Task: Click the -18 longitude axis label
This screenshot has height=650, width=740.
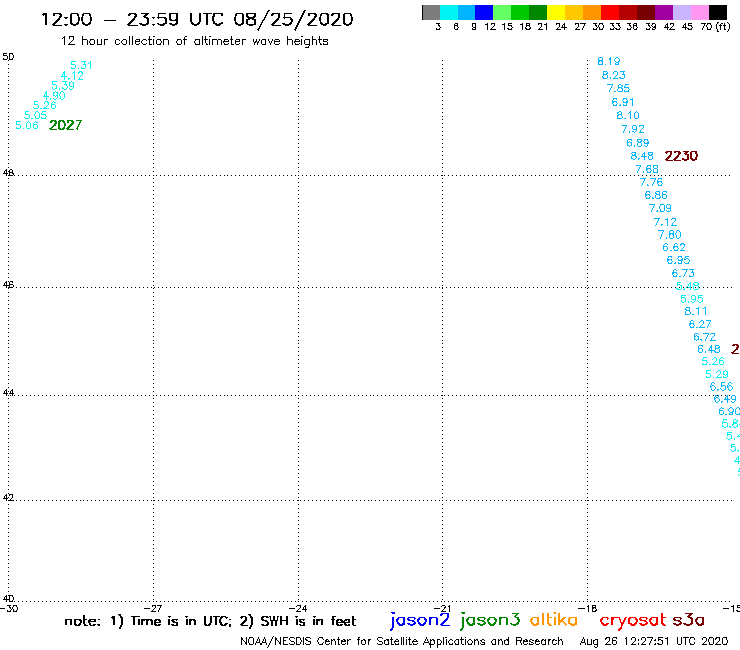Action: (588, 608)
